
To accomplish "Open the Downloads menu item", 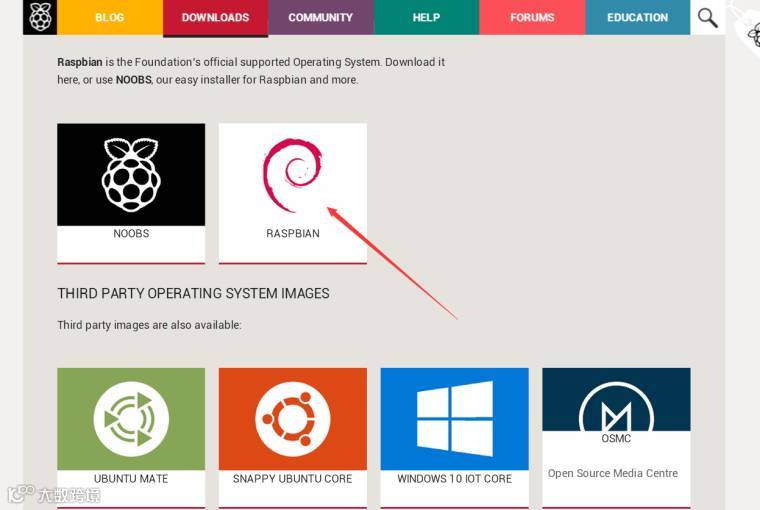I will (215, 17).
